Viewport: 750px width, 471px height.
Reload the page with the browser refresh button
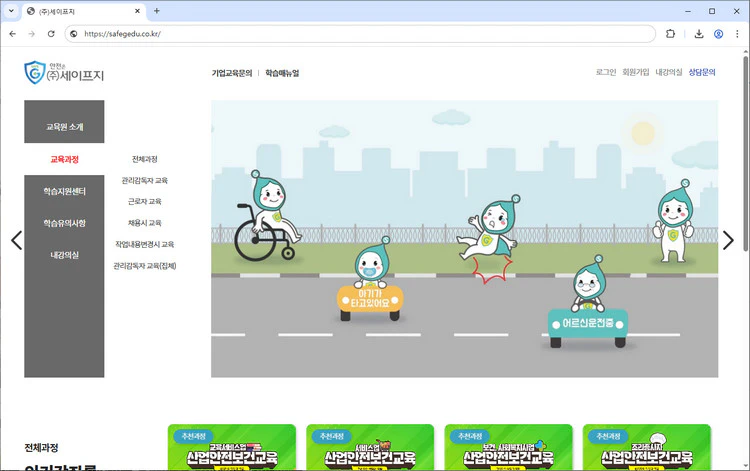pos(51,33)
